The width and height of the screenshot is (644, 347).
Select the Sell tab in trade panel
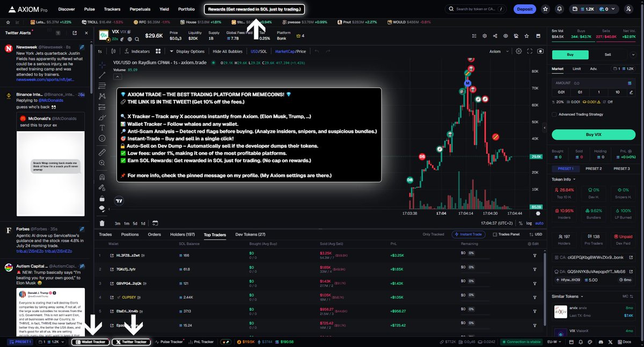(x=608, y=55)
